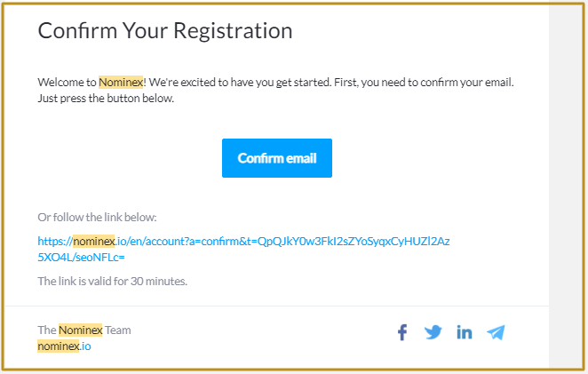Click highlighted Nominex in welcome sentence
Image resolution: width=588 pixels, height=374 pixels.
coord(121,82)
